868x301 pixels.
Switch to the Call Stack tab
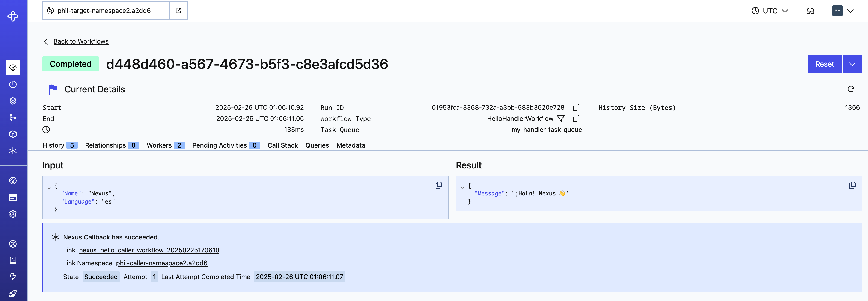[282, 145]
